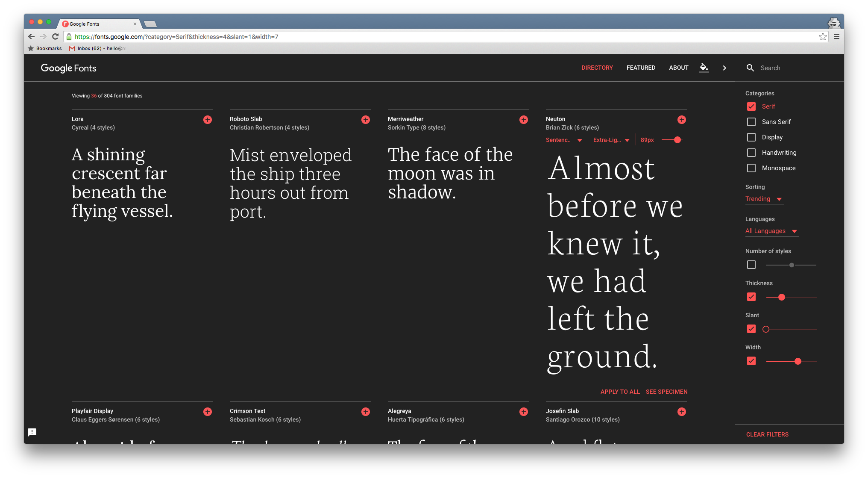Open the Chrome hamburger menu

click(x=836, y=37)
